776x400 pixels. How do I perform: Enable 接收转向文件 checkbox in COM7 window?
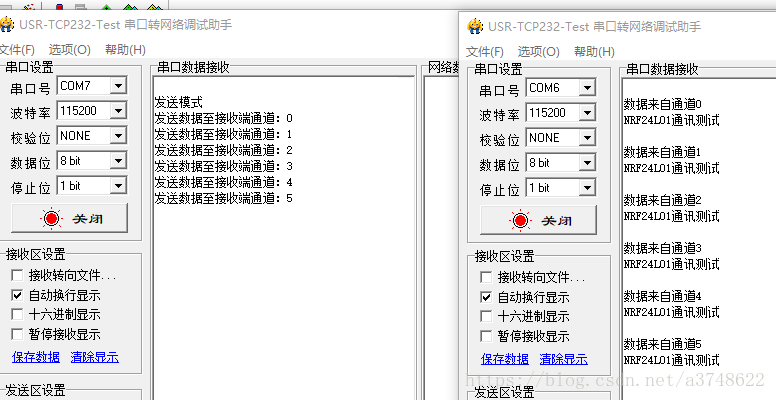[x=17, y=275]
